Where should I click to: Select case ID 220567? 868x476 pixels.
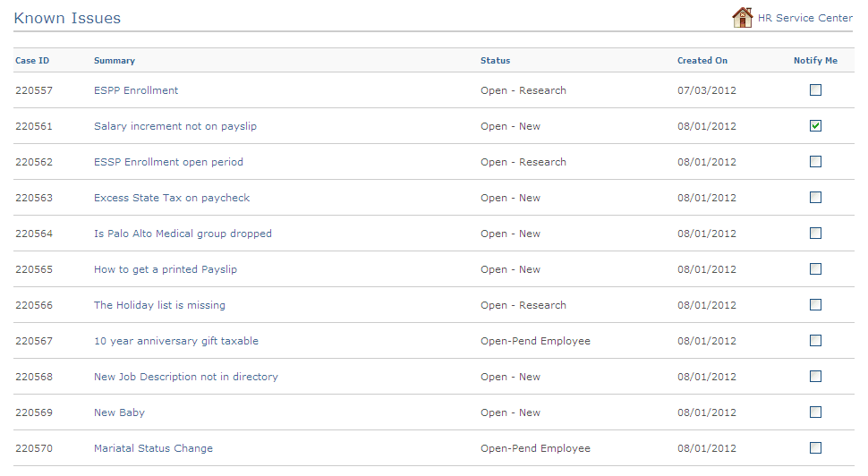(x=34, y=341)
